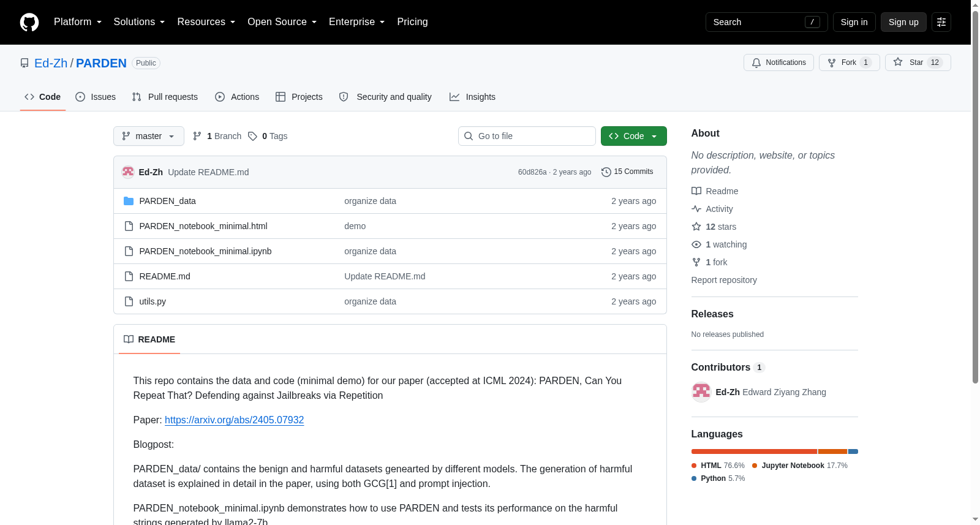Image resolution: width=980 pixels, height=525 pixels.
Task: Click the fork icon on Fork button
Action: [x=832, y=62]
